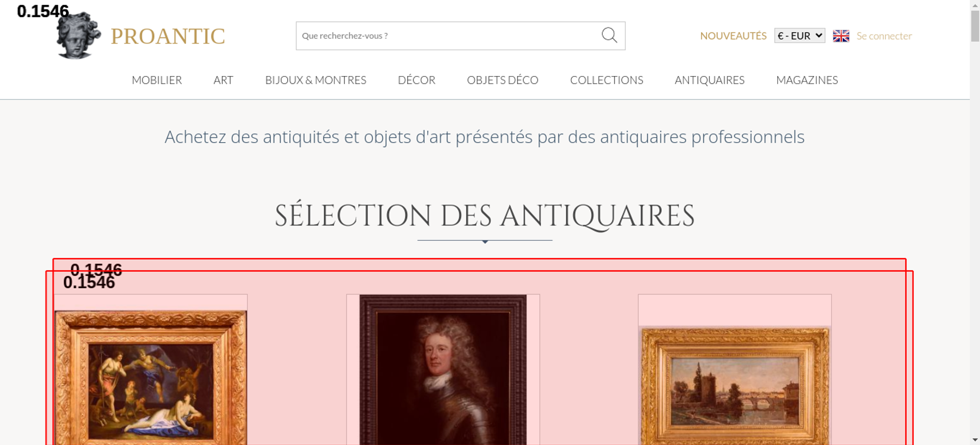Open the ANTIQUAIRES menu
The image size is (980, 445).
tap(710, 80)
